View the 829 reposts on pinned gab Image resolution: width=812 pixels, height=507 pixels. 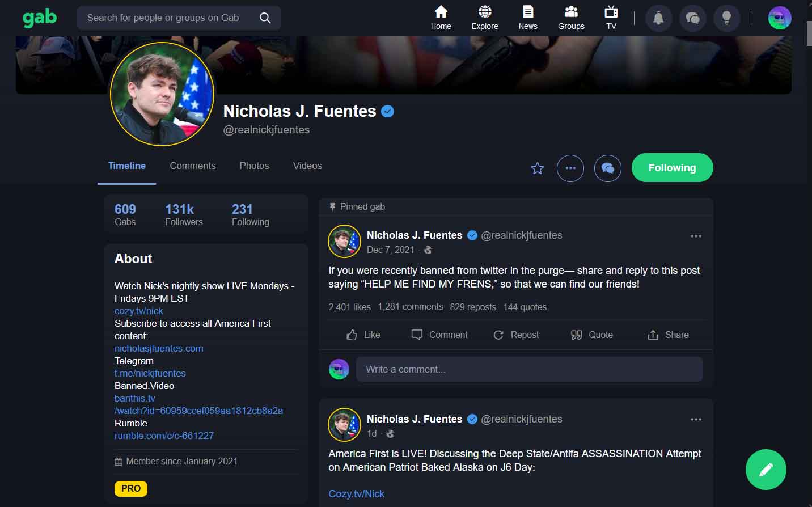coord(473,307)
